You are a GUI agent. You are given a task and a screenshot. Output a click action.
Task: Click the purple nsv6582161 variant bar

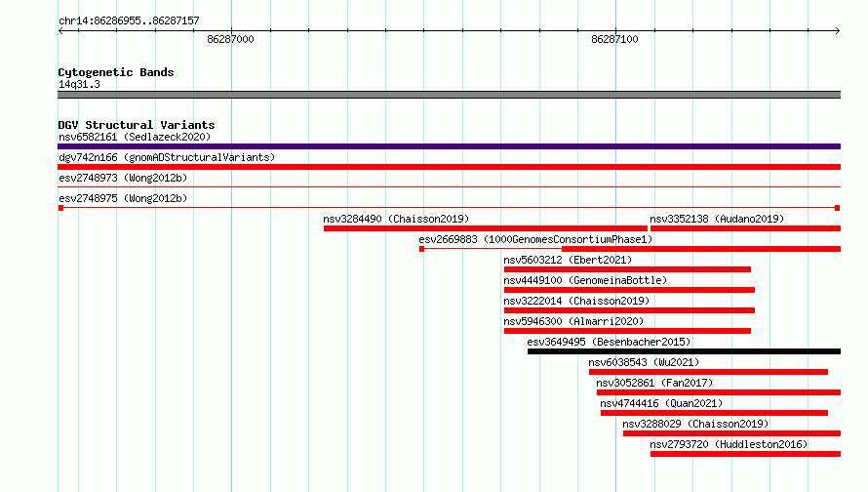[449, 146]
